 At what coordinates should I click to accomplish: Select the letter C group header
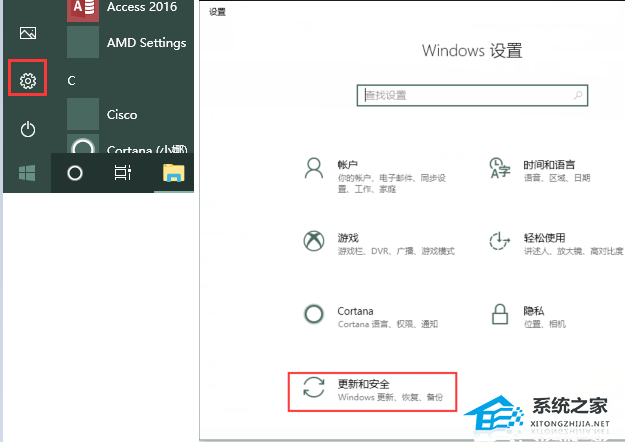[x=71, y=81]
